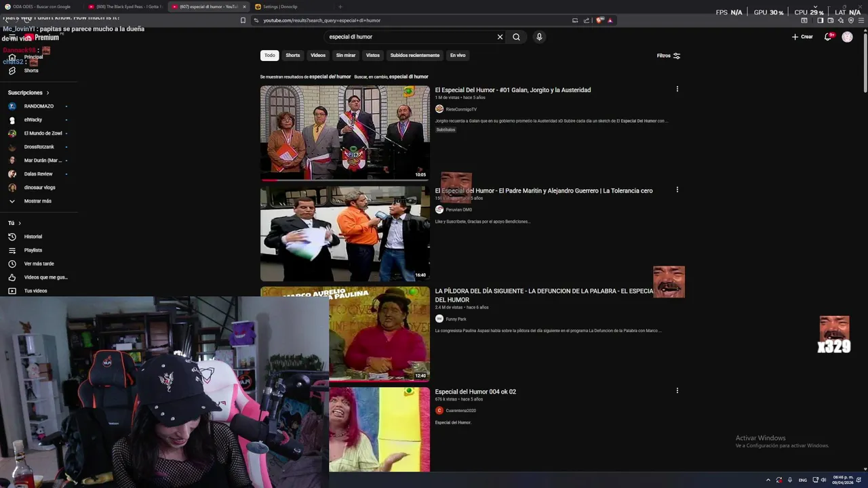Screen dimensions: 868x488
Task: Expand Mostrar más in subscriptions
Action: click(x=37, y=201)
